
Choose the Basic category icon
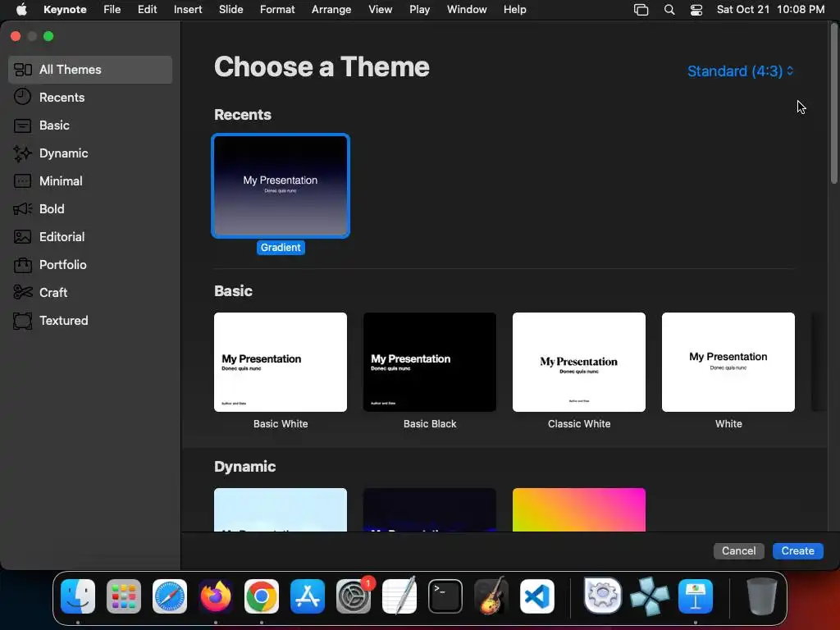click(x=22, y=126)
